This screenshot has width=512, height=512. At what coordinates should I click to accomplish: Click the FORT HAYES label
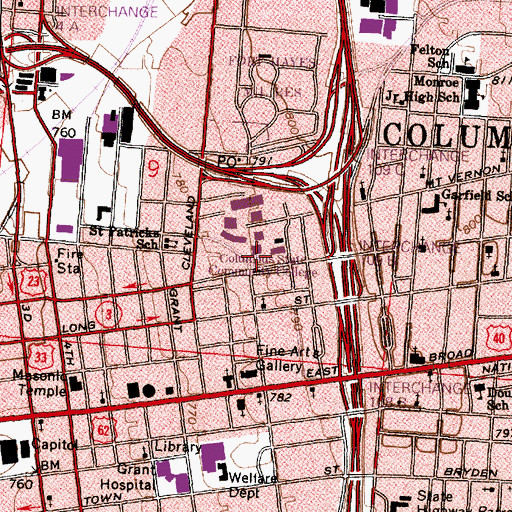[272, 61]
